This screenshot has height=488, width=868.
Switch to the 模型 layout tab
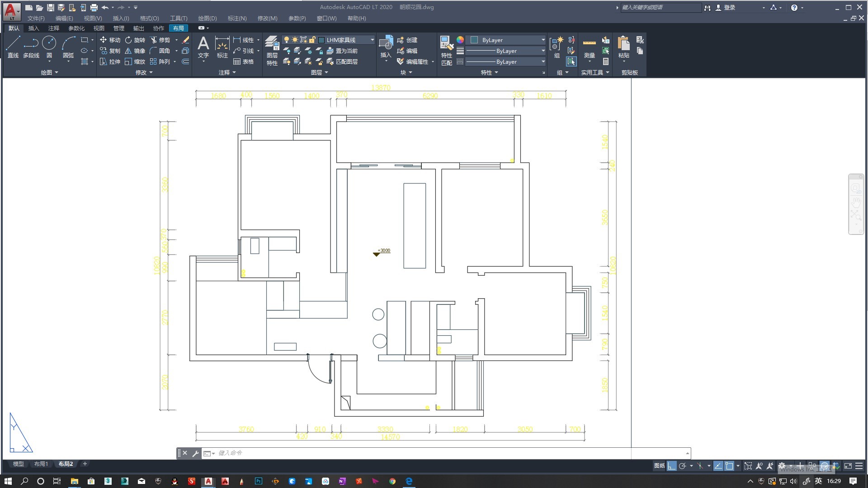[x=19, y=464]
